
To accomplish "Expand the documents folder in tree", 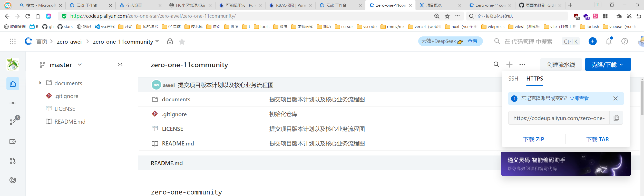I will (x=40, y=83).
